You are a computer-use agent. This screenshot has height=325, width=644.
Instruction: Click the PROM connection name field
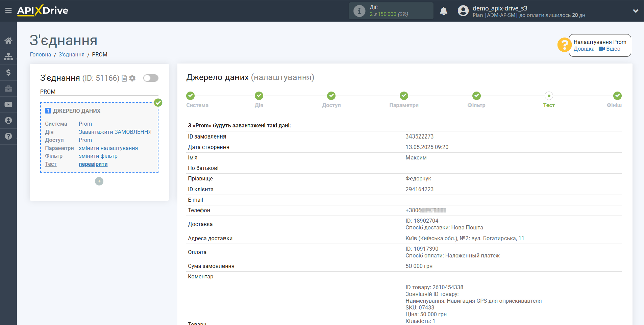coord(99,92)
